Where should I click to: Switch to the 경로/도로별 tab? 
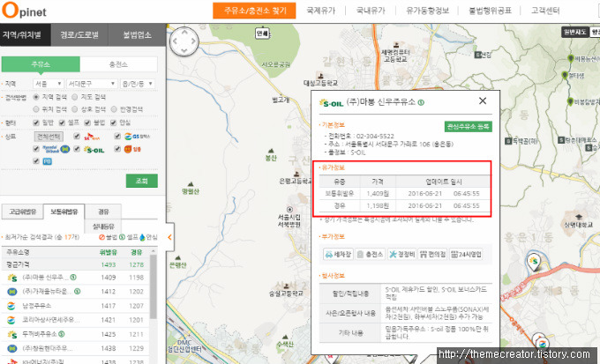pyautogui.click(x=79, y=34)
